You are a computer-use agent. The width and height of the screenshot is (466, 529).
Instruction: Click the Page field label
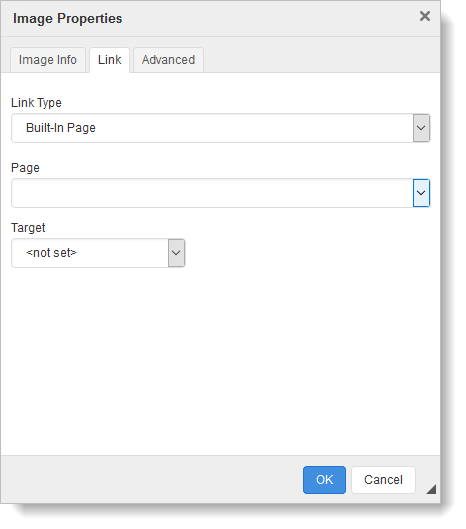coord(25,168)
